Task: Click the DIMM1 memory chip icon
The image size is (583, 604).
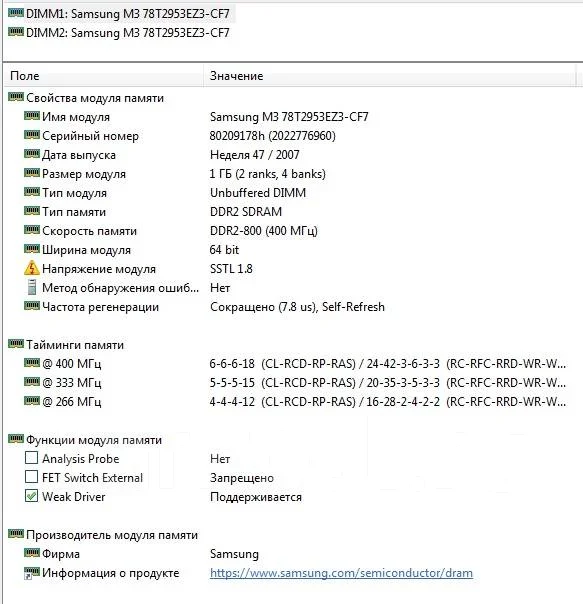Action: (16, 13)
